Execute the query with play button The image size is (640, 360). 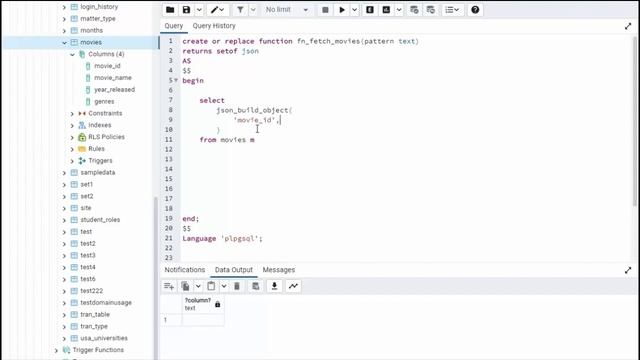point(342,10)
